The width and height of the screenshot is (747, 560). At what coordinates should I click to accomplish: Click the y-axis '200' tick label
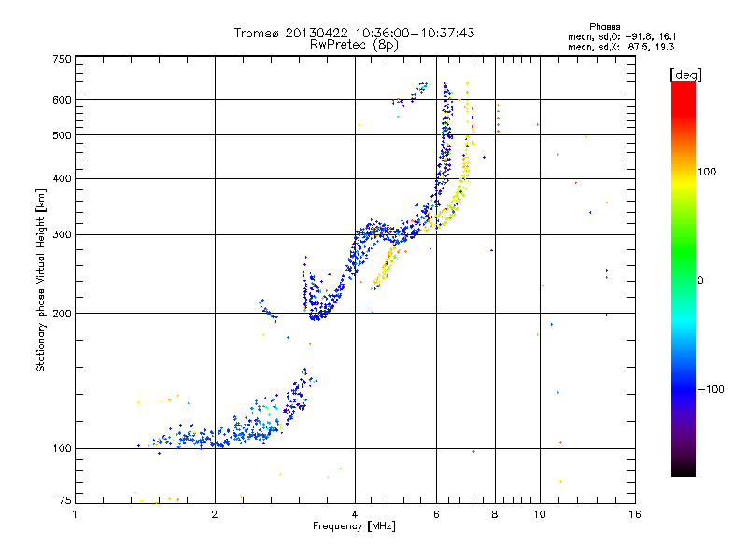[62, 314]
